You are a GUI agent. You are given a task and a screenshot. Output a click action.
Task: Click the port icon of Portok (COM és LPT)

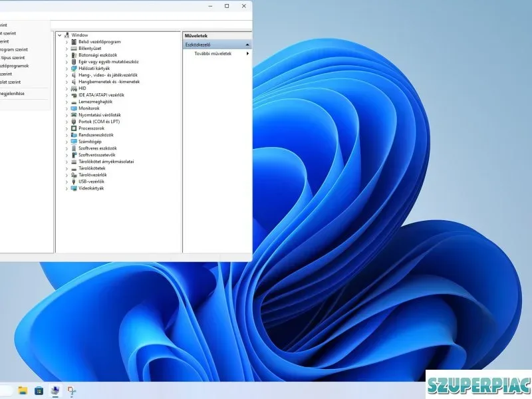74,122
